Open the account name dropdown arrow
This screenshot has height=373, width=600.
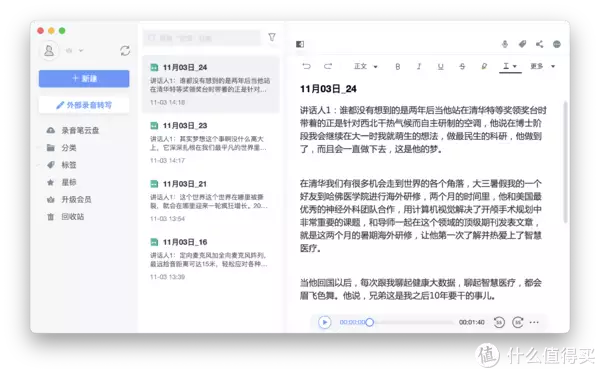click(x=81, y=50)
